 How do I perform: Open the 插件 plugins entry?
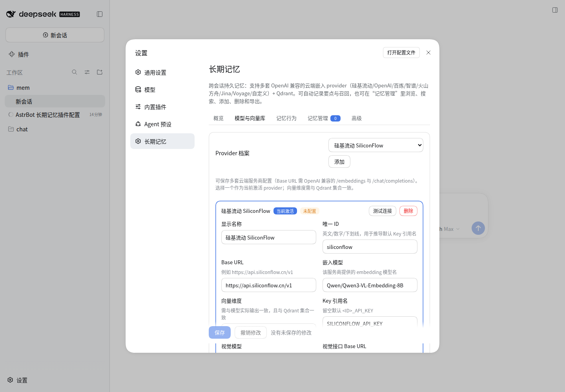pos(19,54)
